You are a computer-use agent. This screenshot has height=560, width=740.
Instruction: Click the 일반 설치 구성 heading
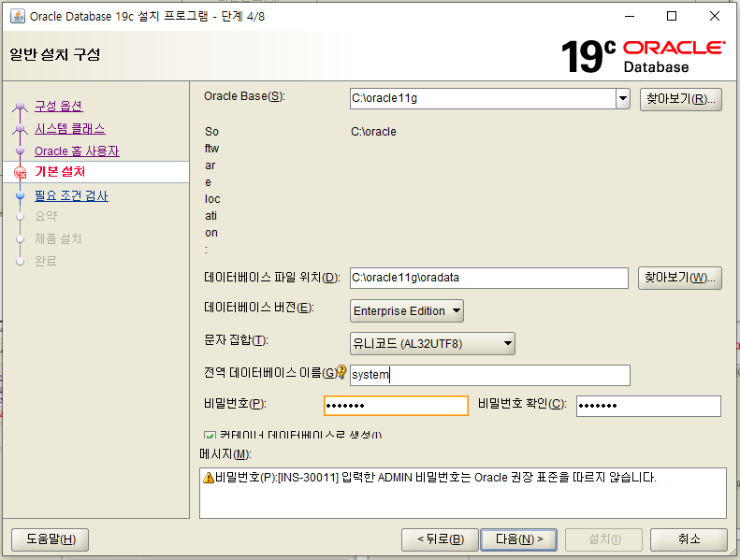tap(55, 54)
